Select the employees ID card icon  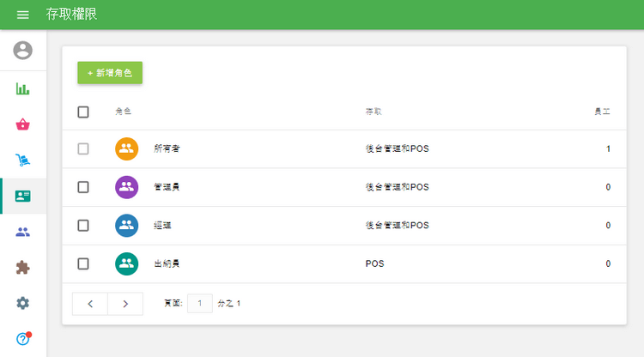[x=23, y=196]
